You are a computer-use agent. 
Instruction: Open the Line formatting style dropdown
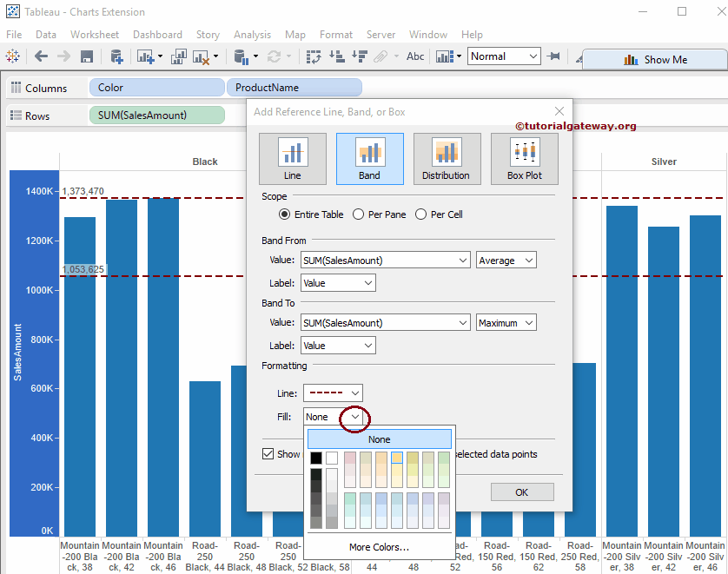333,393
